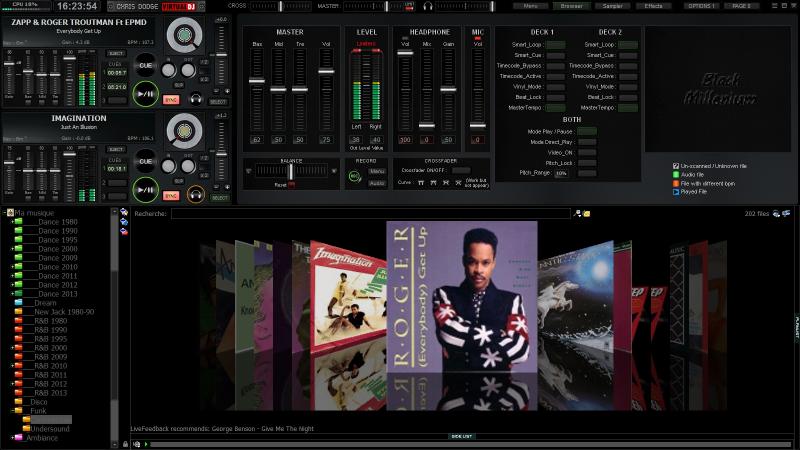Image resolution: width=800 pixels, height=450 pixels.
Task: Click the record REC circle icon
Action: [x=354, y=176]
